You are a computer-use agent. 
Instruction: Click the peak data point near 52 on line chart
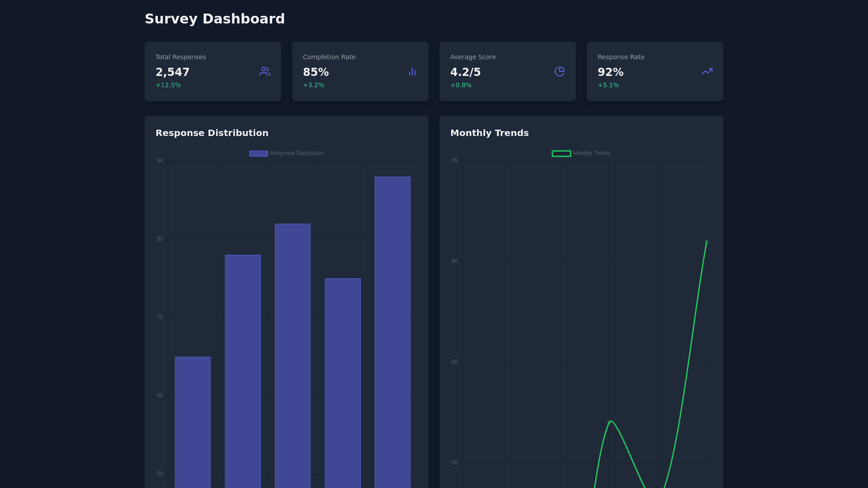click(609, 422)
